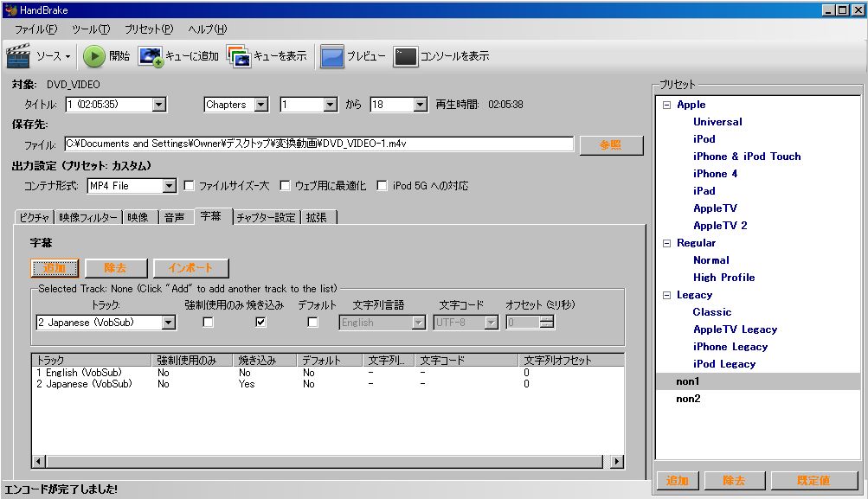Open the end chapter dropdown showing 18
Viewport: 868px width, 499px height.
pos(421,104)
